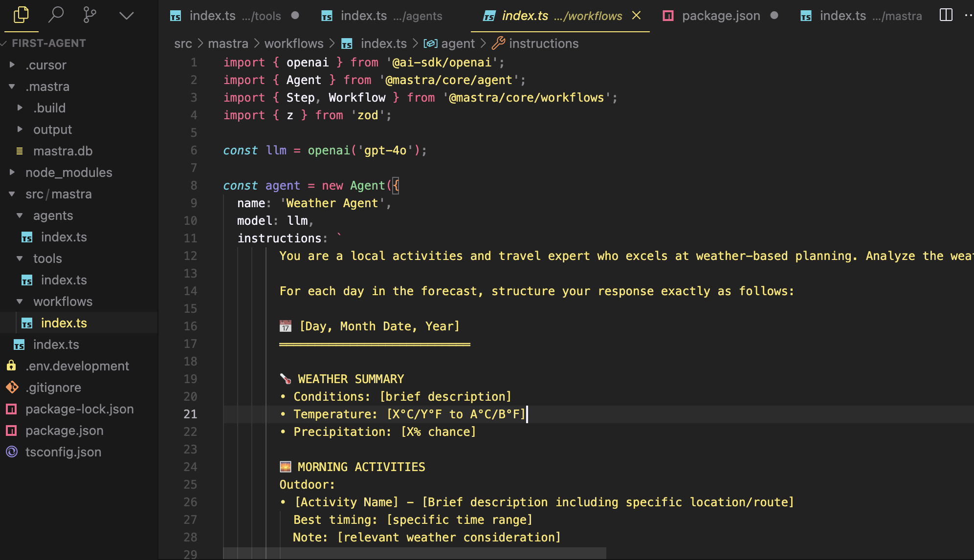Image resolution: width=974 pixels, height=560 pixels.
Task: Click the npm icon beside package-lock.json
Action: pyautogui.click(x=11, y=409)
